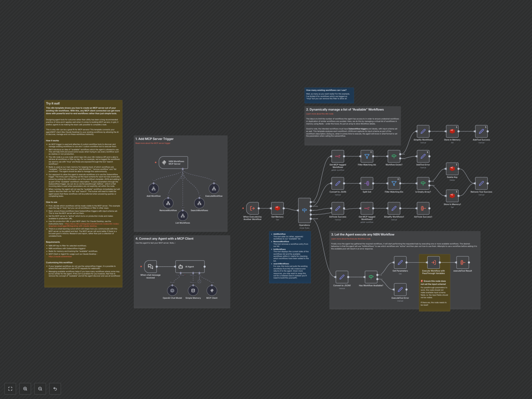Click the MCP Client tool node
The width and height of the screenshot is (532, 399).
point(212,291)
